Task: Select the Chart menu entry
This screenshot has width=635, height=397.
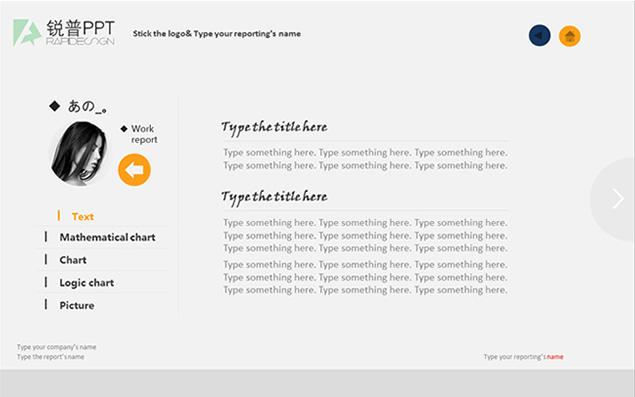Action: [73, 260]
